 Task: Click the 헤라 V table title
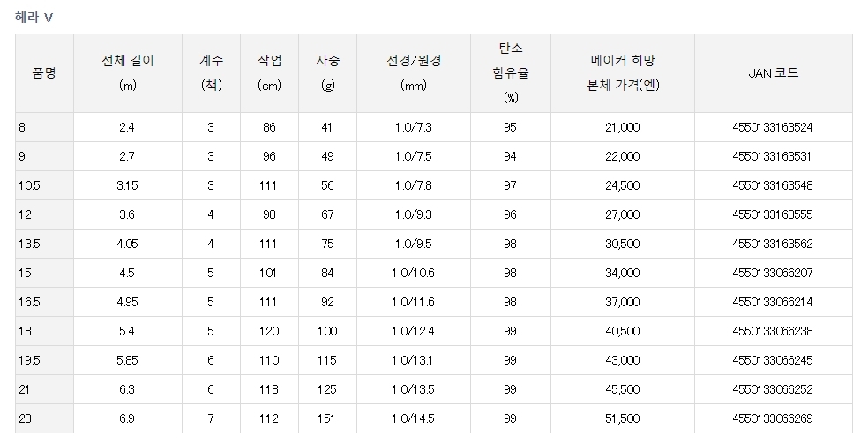34,18
